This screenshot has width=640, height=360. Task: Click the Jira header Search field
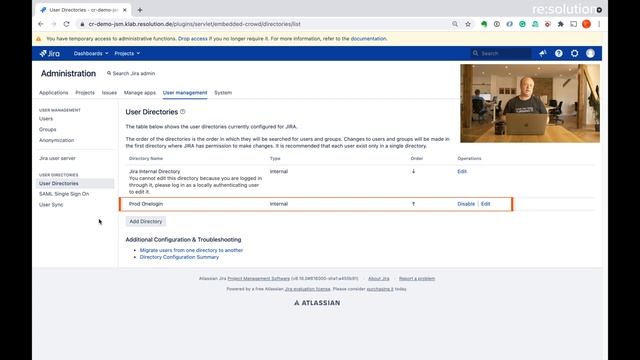501,53
